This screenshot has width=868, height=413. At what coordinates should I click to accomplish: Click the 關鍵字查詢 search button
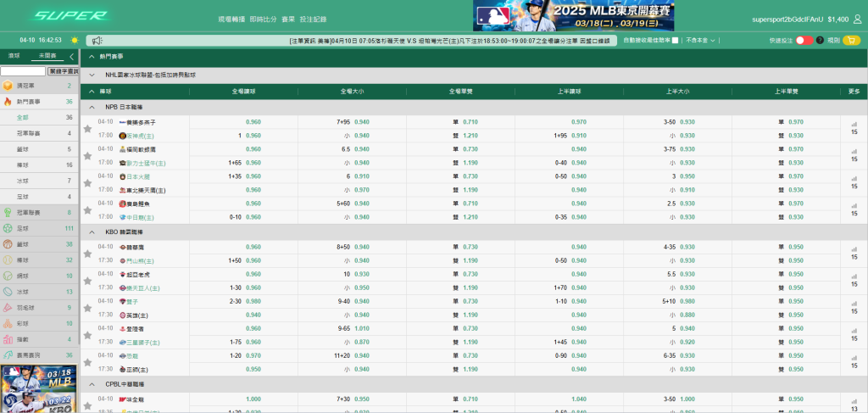(63, 71)
